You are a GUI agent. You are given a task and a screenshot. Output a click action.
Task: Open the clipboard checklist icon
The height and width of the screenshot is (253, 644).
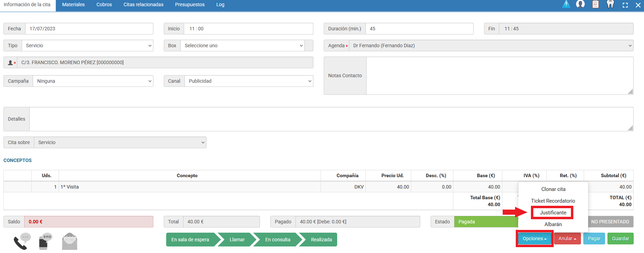tap(595, 4)
